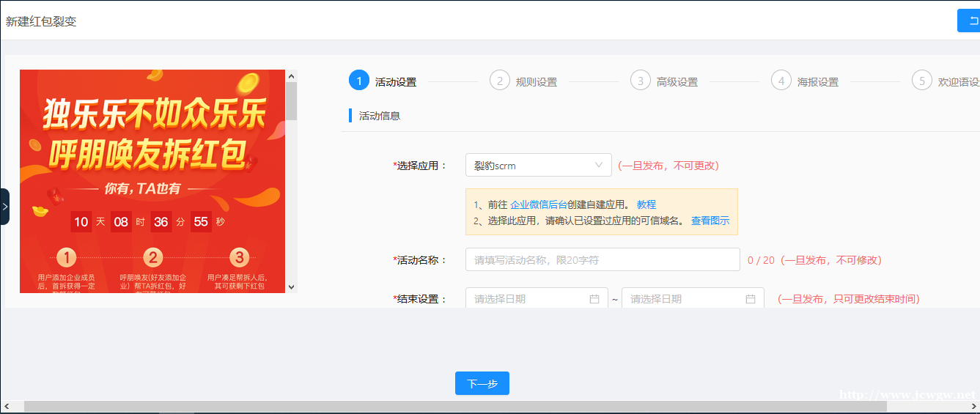Go to 高级设置 step
980x414 pixels.
point(677,82)
